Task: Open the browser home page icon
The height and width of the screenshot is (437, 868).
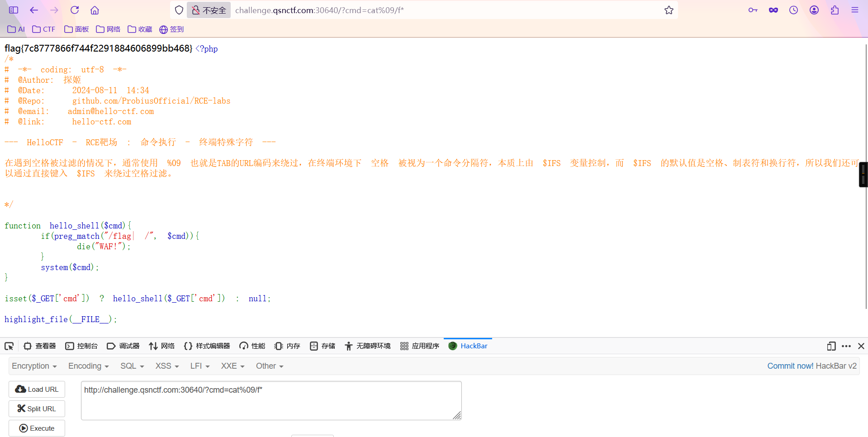Action: point(94,10)
